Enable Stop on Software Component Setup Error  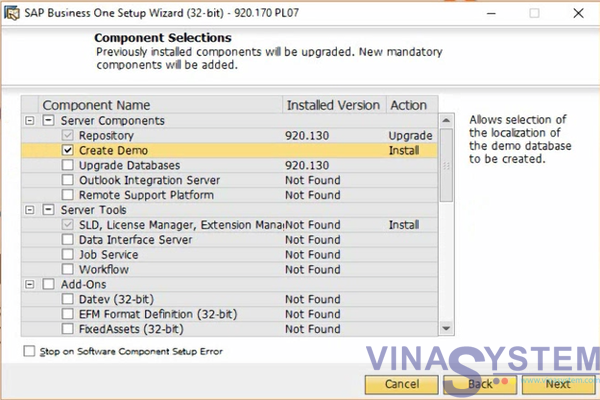[x=29, y=351]
